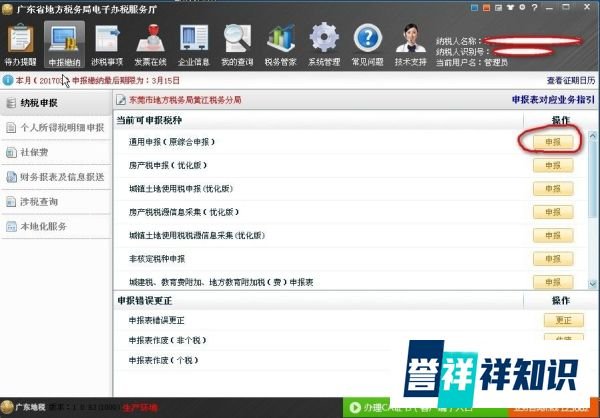Click the 申报表作废（个税） row text
The height and width of the screenshot is (418, 600).
tap(163, 360)
